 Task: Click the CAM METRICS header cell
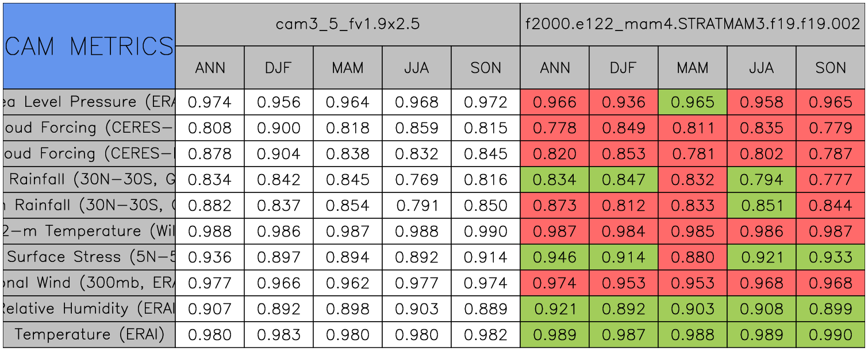point(89,46)
